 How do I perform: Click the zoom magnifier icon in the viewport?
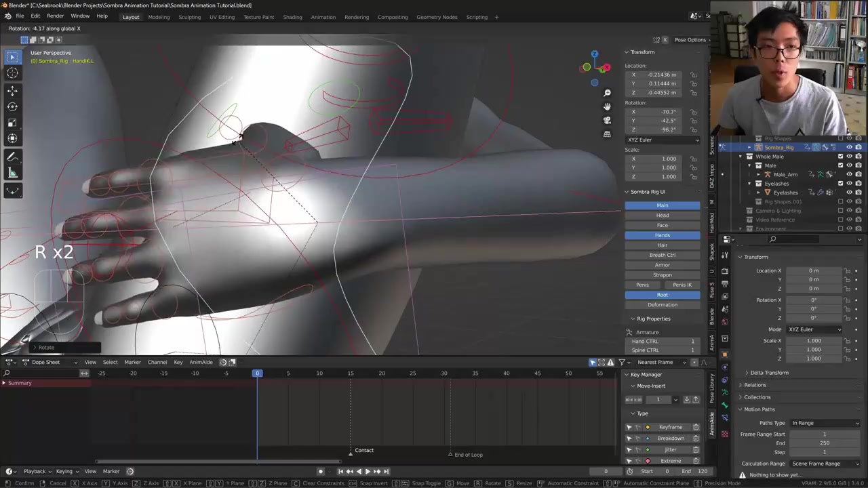(607, 93)
